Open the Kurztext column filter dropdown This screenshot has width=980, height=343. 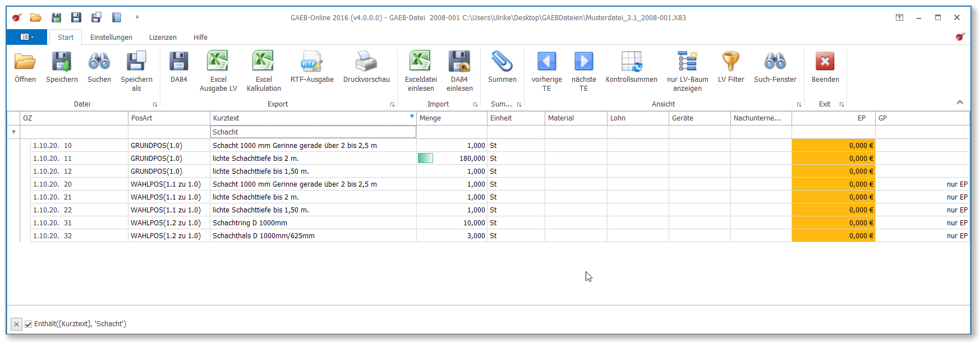(x=412, y=117)
